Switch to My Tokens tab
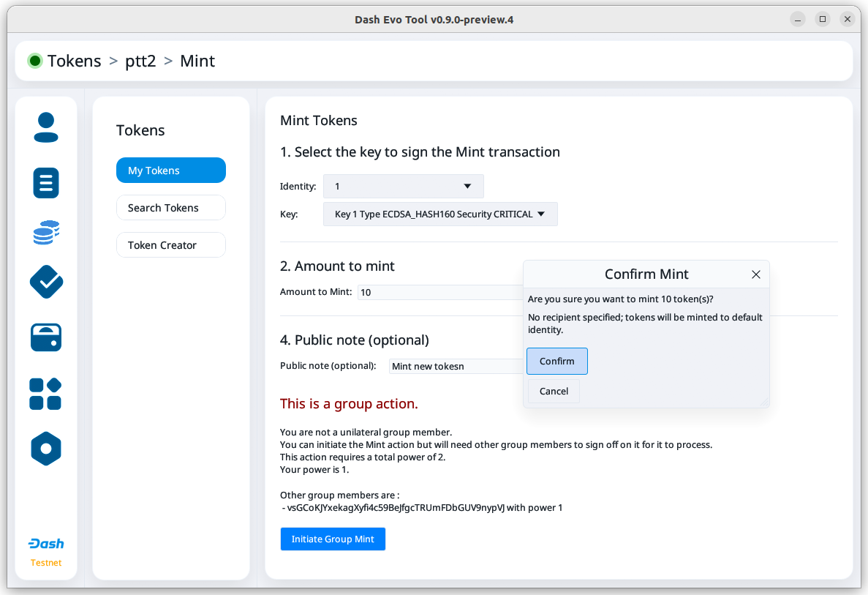The image size is (868, 595). coord(171,171)
